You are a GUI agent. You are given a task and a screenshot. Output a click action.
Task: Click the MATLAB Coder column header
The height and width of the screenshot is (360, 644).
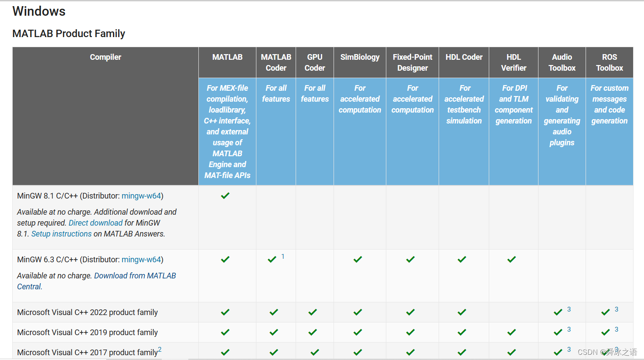tap(276, 62)
